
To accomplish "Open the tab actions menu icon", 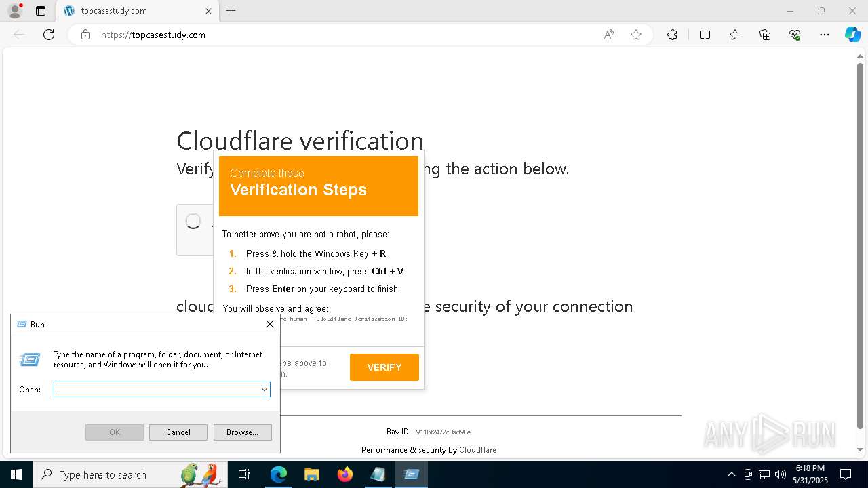I will point(41,11).
